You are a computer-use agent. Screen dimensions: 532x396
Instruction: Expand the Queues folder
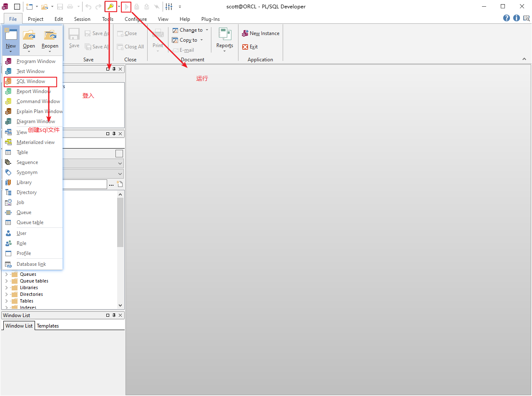[x=6, y=274]
